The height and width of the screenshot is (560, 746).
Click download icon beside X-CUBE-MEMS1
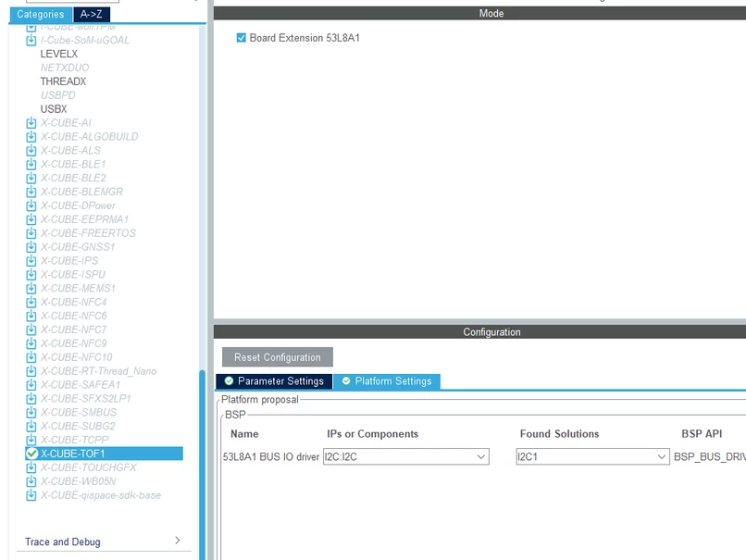coord(31,288)
